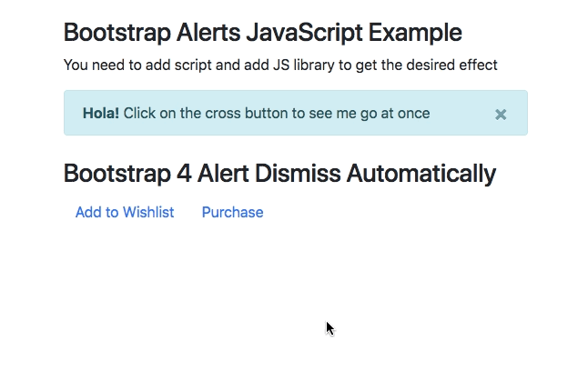Viewport: 588px width, 382px height.
Task: Click the word Example in the main heading
Action: 415,33
